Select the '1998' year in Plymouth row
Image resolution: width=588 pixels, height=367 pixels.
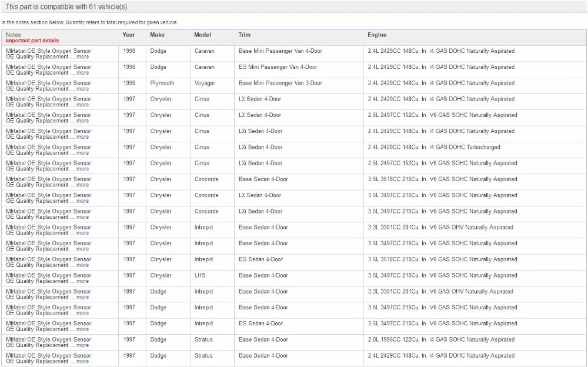click(129, 83)
